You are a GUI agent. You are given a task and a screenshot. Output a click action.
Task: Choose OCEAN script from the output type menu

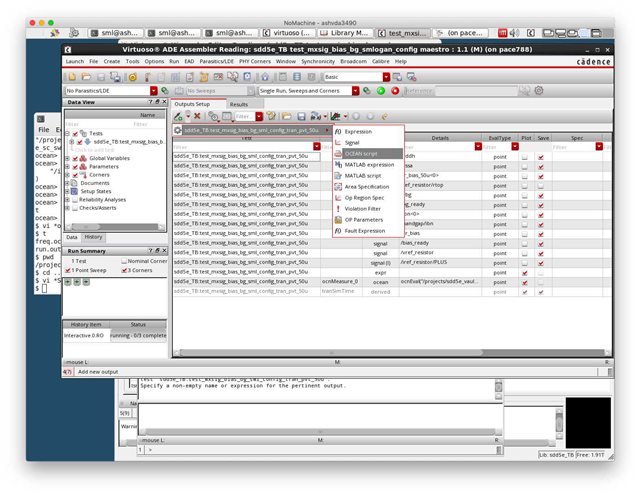coord(366,153)
